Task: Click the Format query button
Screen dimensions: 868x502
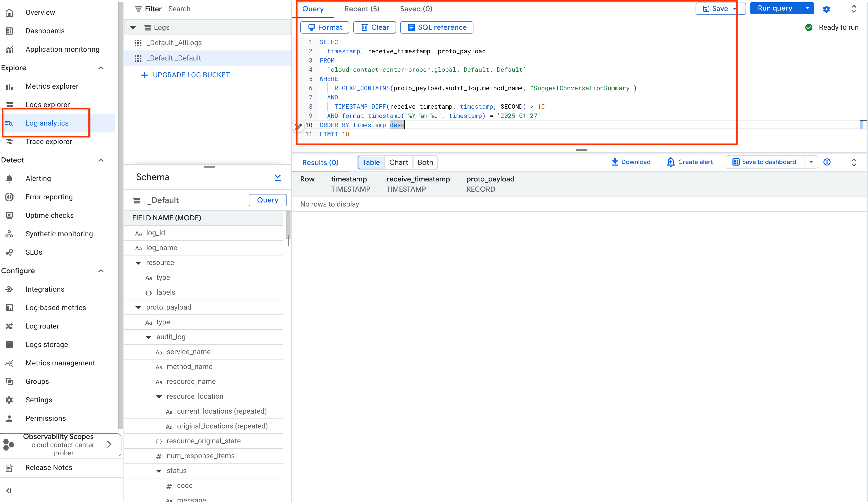Action: [x=324, y=27]
